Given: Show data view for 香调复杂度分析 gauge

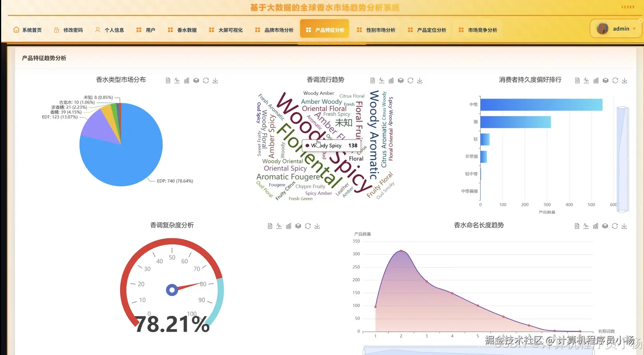Looking at the screenshot, I should (269, 226).
